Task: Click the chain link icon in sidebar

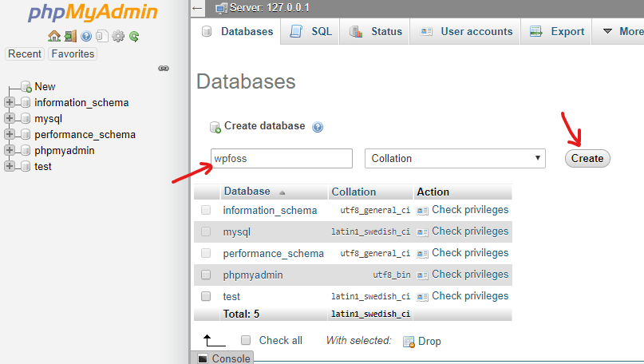Action: pos(164,68)
